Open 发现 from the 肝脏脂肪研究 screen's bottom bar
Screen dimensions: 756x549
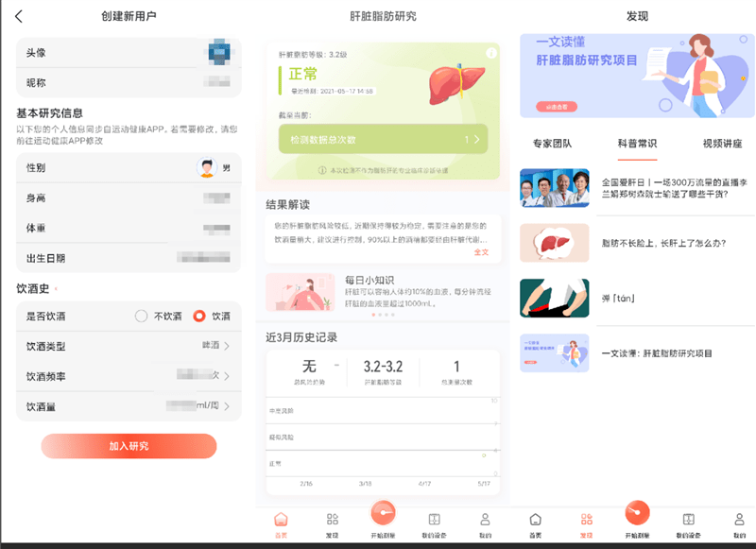click(332, 524)
